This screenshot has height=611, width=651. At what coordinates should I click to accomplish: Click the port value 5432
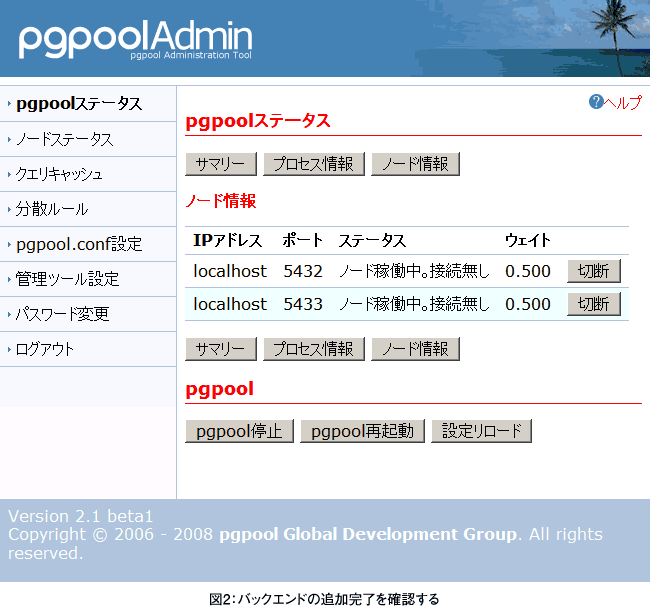[303, 271]
